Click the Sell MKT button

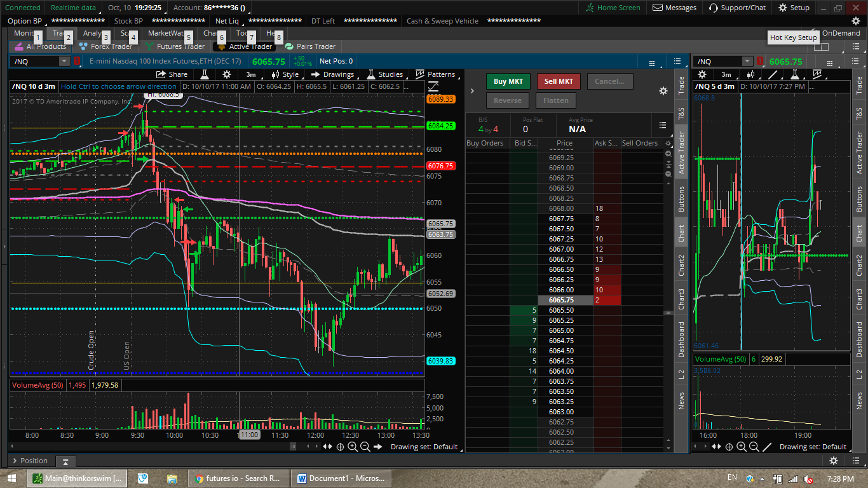click(559, 81)
